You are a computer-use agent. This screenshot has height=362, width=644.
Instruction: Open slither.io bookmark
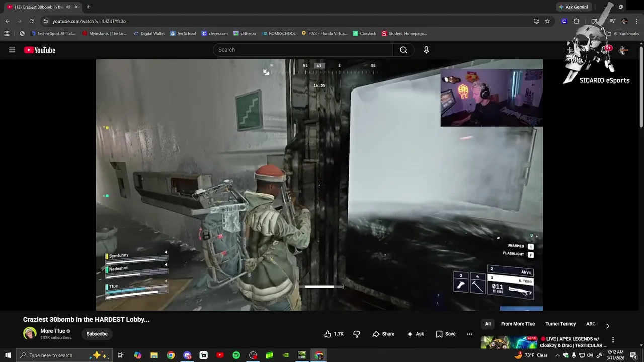tap(245, 34)
